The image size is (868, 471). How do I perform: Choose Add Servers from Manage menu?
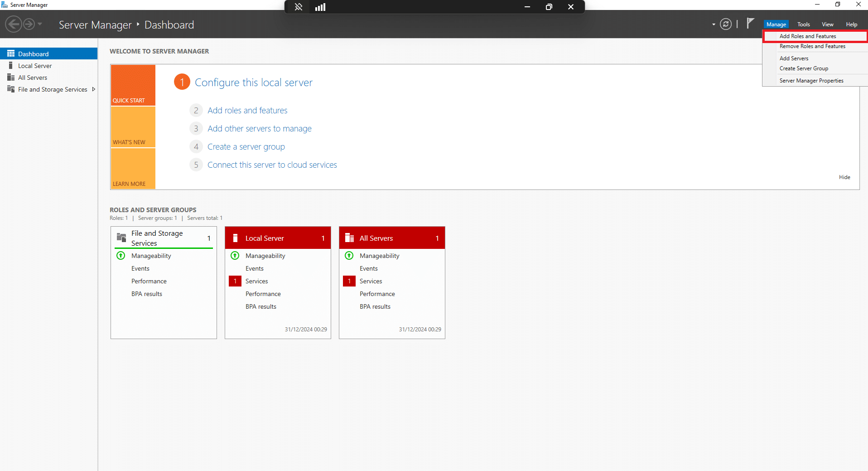(815, 58)
